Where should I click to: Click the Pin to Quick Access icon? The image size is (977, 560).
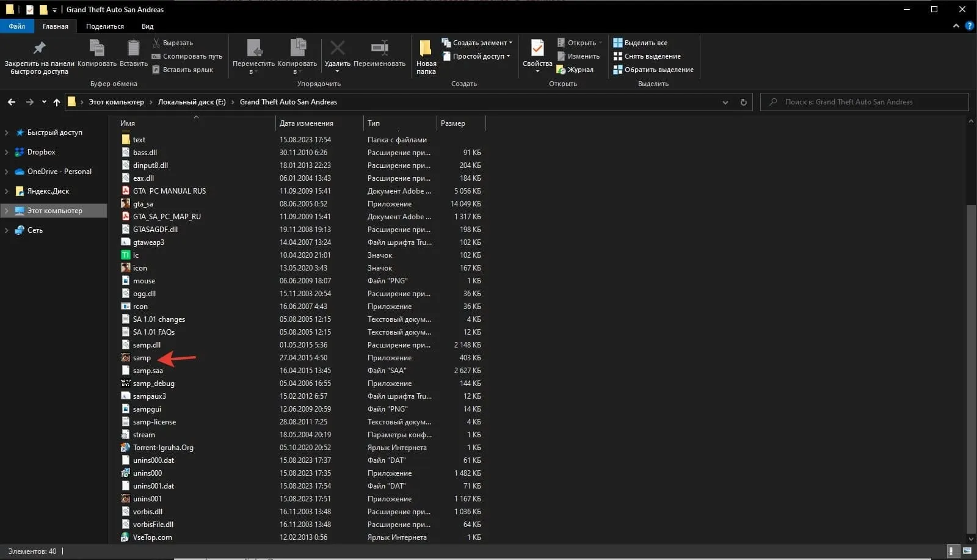pos(39,48)
